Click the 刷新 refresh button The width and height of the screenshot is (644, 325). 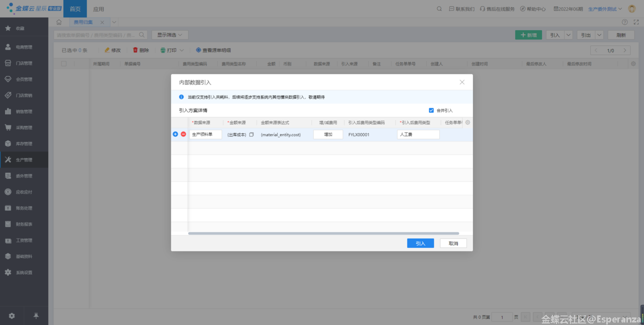point(621,35)
